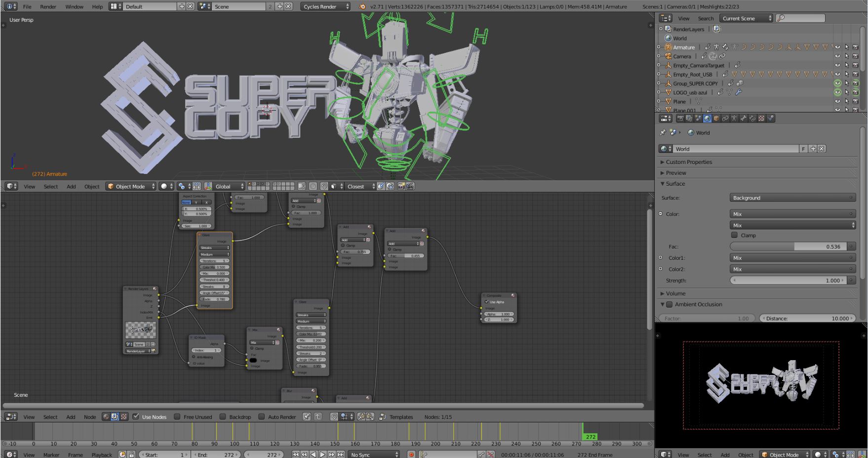Enable the Free Unused checkbox
This screenshot has width=868, height=458.
coord(177,417)
